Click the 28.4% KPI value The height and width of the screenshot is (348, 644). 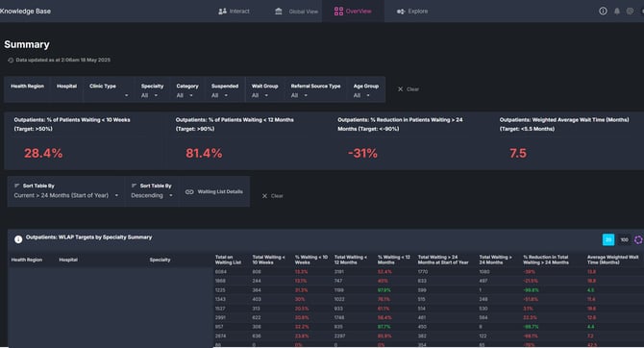pyautogui.click(x=43, y=153)
